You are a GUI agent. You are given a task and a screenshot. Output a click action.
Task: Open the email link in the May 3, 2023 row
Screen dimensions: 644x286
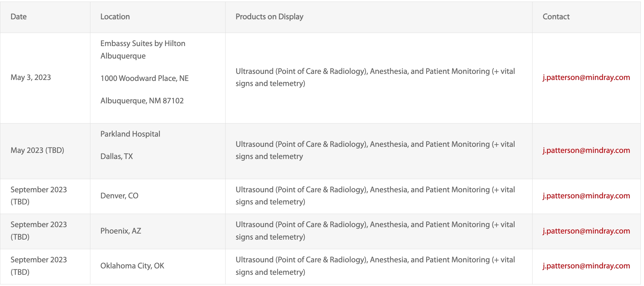586,77
